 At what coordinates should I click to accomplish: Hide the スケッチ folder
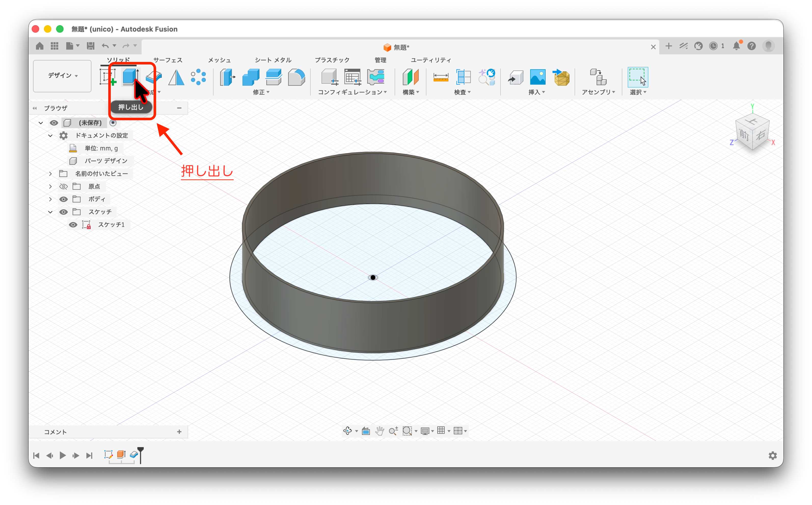pyautogui.click(x=63, y=212)
